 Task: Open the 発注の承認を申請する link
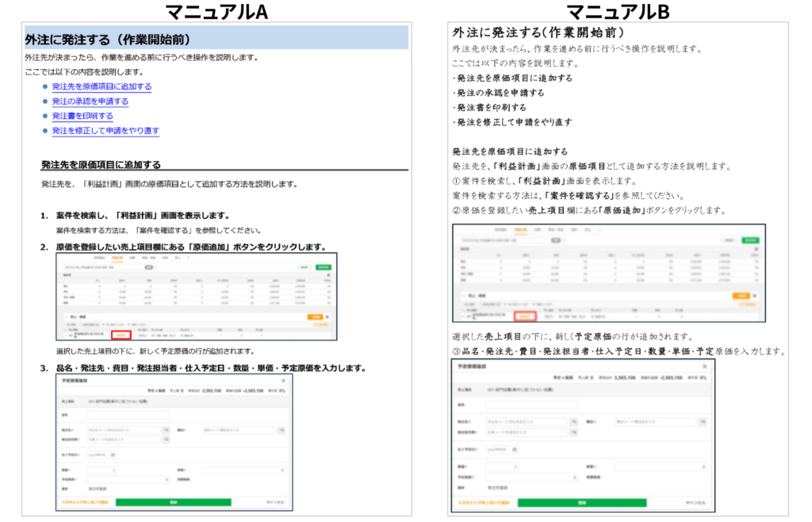click(x=90, y=102)
